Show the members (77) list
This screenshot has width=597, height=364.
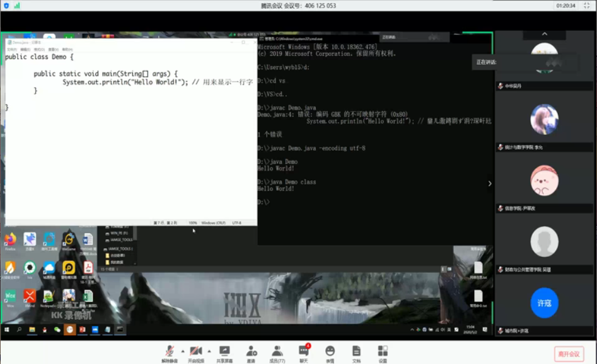pyautogui.click(x=277, y=351)
